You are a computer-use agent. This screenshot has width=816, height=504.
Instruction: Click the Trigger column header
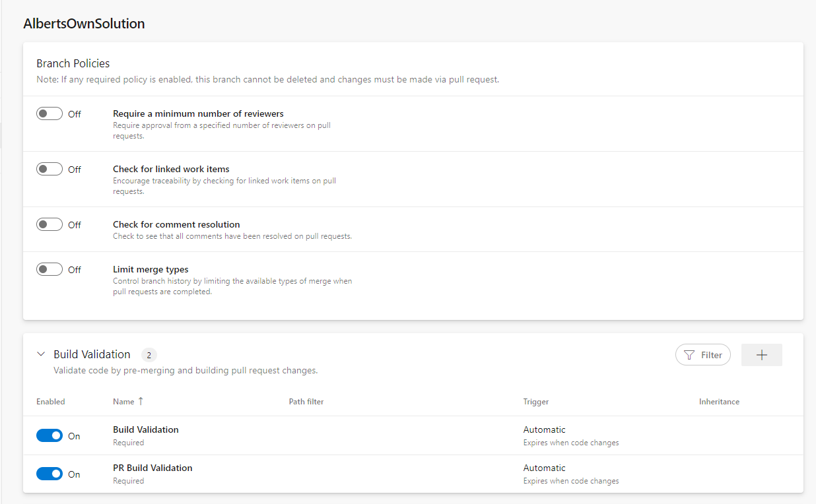pyautogui.click(x=535, y=401)
